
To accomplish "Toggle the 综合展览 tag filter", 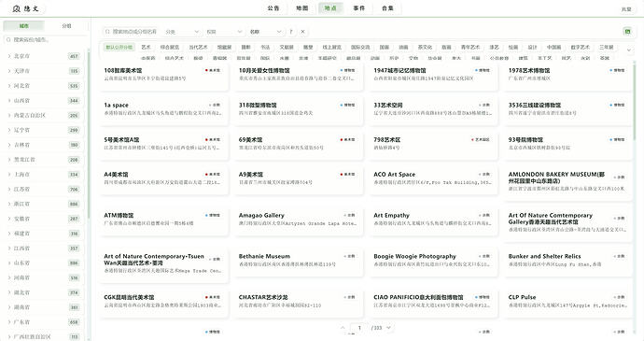I will point(170,48).
